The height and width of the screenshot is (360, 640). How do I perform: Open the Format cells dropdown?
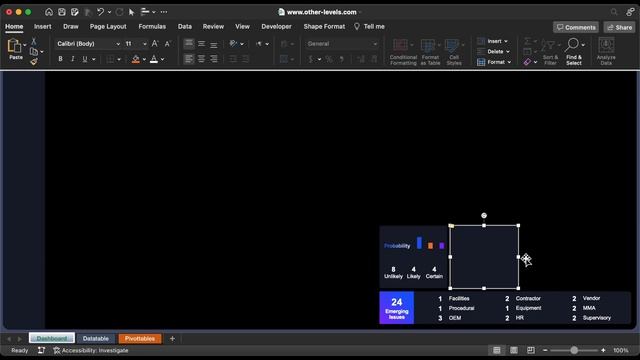494,62
